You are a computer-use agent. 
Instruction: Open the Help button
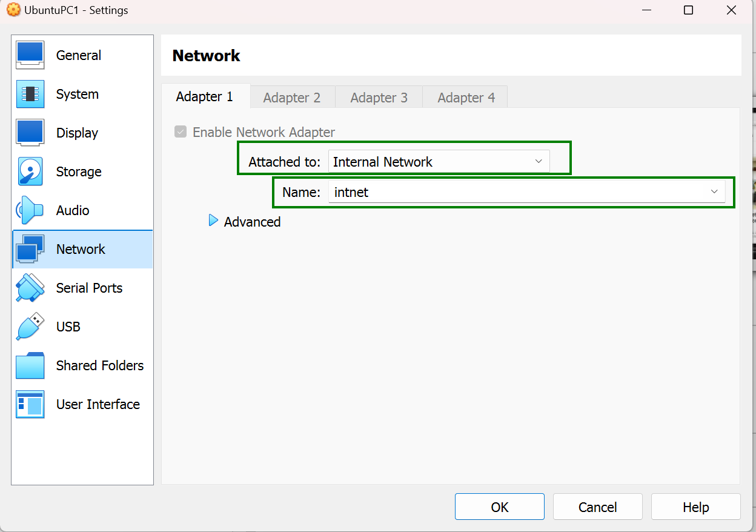click(x=696, y=507)
